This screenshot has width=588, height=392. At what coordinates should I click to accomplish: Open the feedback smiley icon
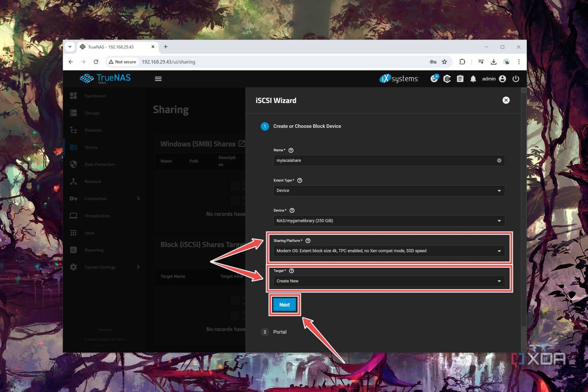pyautogui.click(x=434, y=78)
